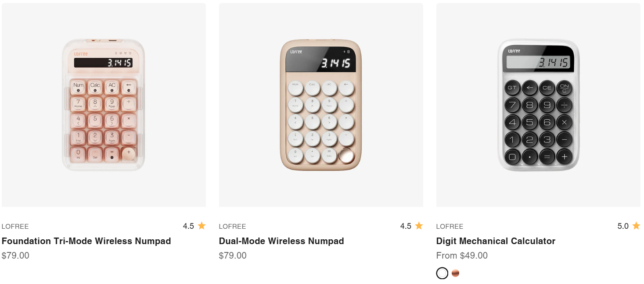Click the $79.00 price under Foundation Tri-Mode Numpad
Viewport: 644px width, 284px height.
tap(15, 256)
